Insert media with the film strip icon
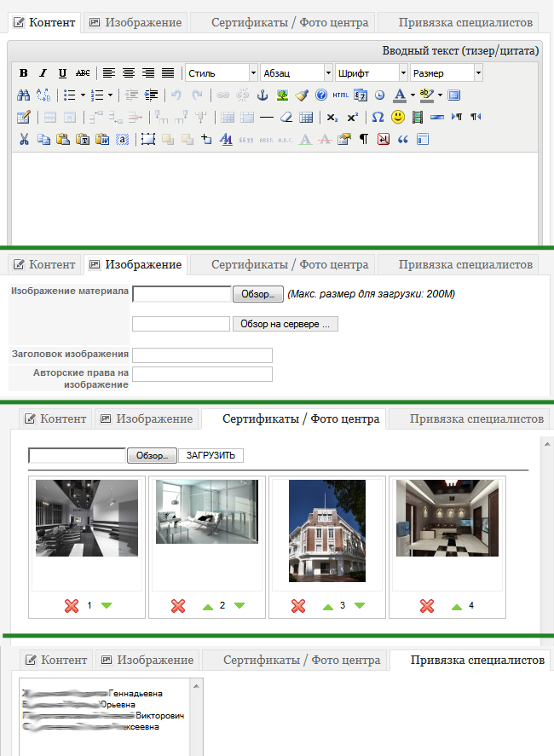This screenshot has width=554, height=756. (x=418, y=117)
